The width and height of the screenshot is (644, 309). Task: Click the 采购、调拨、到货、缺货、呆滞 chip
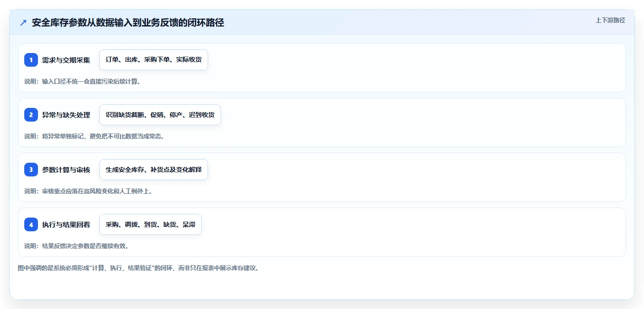point(150,224)
